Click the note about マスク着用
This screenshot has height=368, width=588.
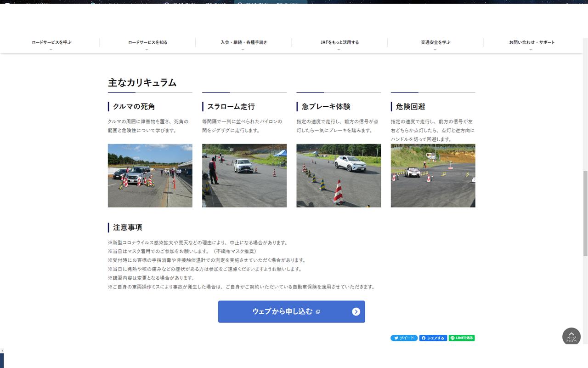pyautogui.click(x=183, y=251)
